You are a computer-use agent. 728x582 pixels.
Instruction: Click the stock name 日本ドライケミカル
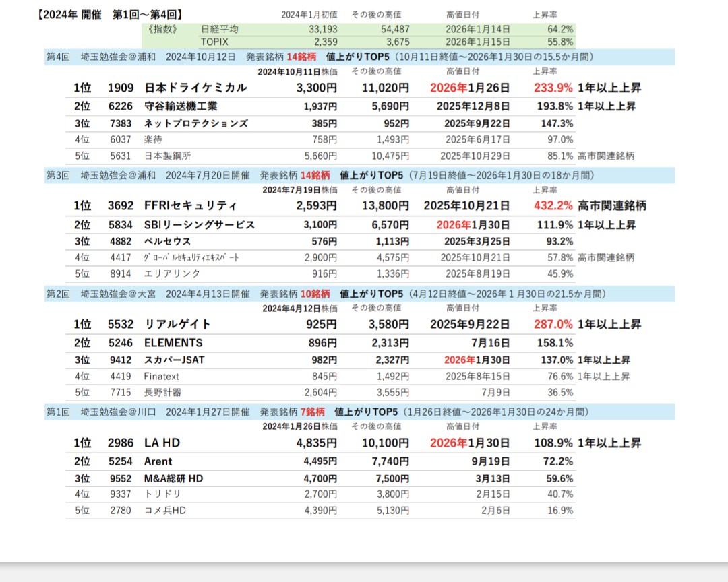point(195,88)
